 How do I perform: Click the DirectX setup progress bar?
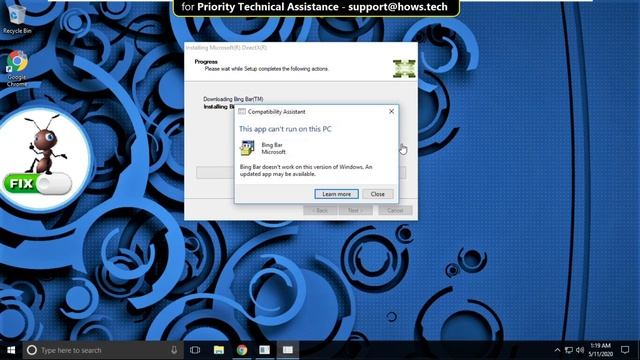[x=301, y=172]
